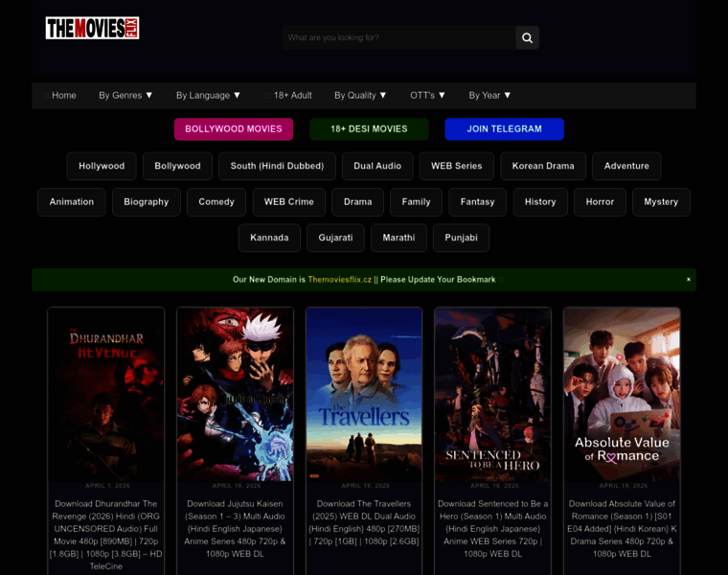Open OTT's dropdown menu
728x575 pixels.
(x=427, y=95)
